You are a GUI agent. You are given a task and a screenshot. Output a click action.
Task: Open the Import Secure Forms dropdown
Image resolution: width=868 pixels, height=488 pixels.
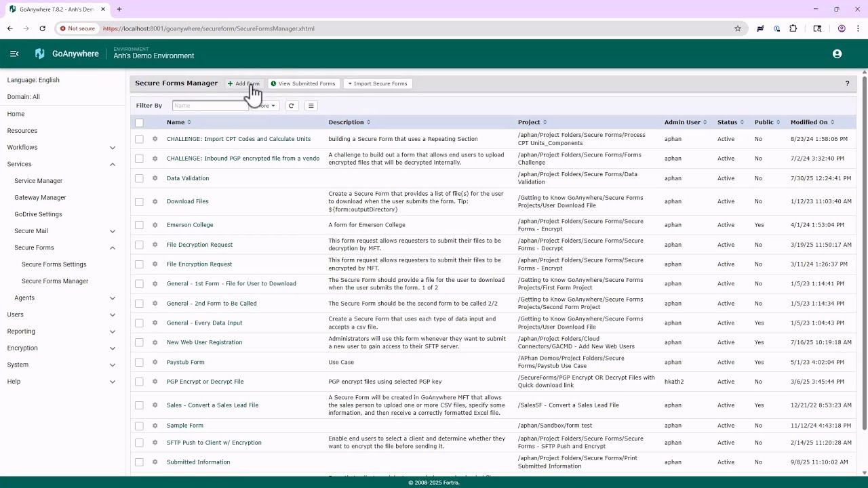[x=378, y=84]
